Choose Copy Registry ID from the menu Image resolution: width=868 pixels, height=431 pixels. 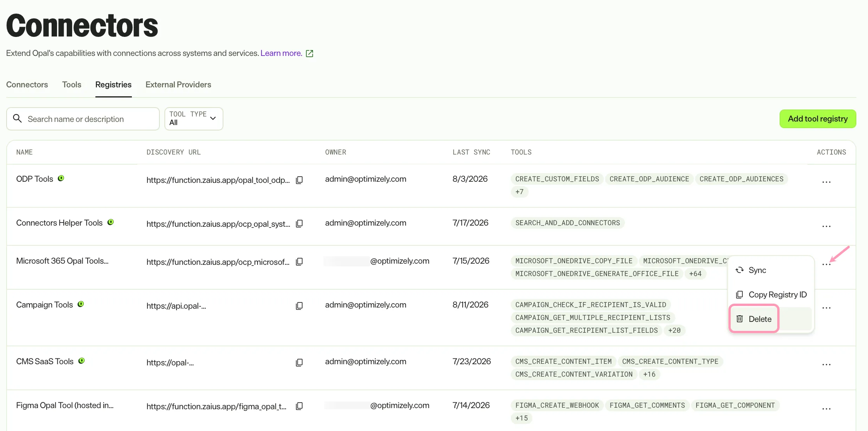[x=771, y=295]
